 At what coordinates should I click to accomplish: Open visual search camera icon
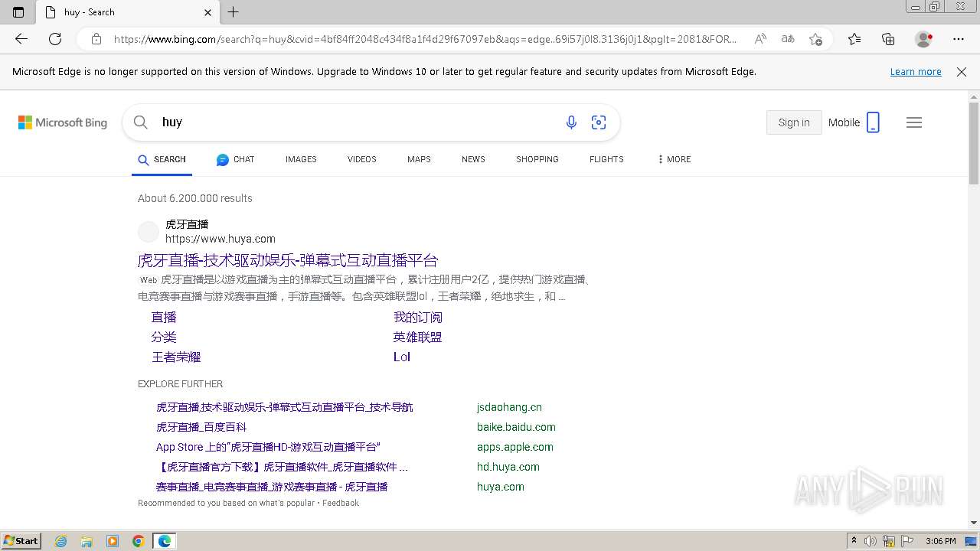pyautogui.click(x=599, y=122)
